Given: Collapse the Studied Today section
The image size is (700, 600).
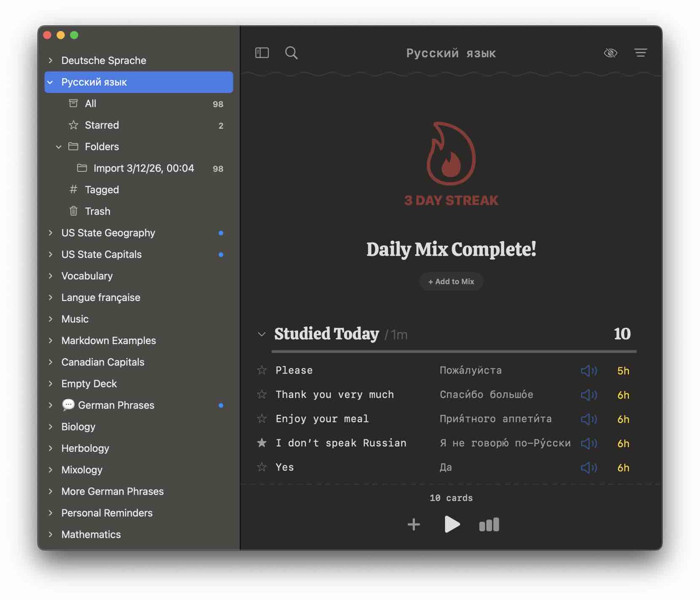Looking at the screenshot, I should (x=262, y=334).
